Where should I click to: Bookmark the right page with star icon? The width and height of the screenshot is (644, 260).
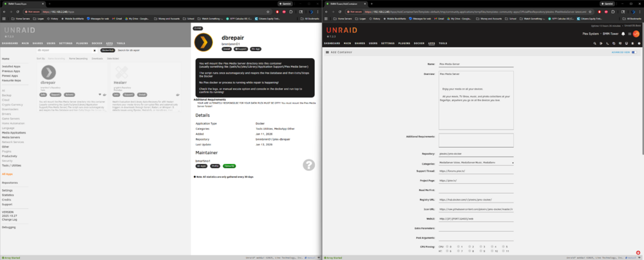pyautogui.click(x=590, y=12)
